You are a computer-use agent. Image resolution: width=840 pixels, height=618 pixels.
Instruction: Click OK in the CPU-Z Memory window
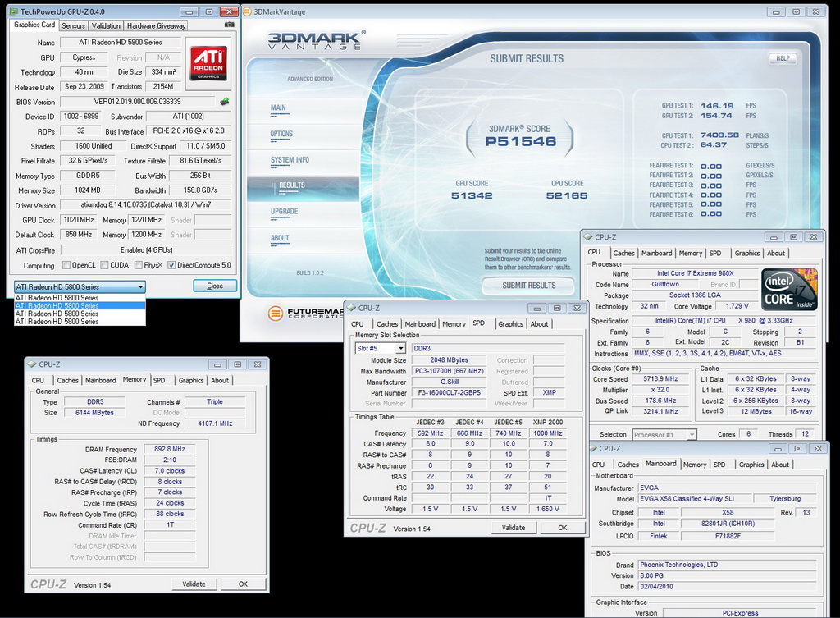pyautogui.click(x=243, y=584)
